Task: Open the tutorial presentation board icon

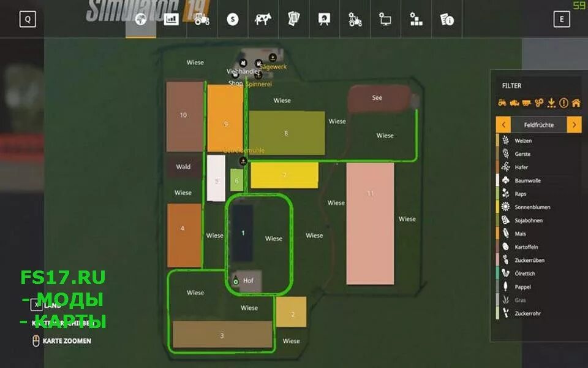Action: pyautogui.click(x=324, y=19)
